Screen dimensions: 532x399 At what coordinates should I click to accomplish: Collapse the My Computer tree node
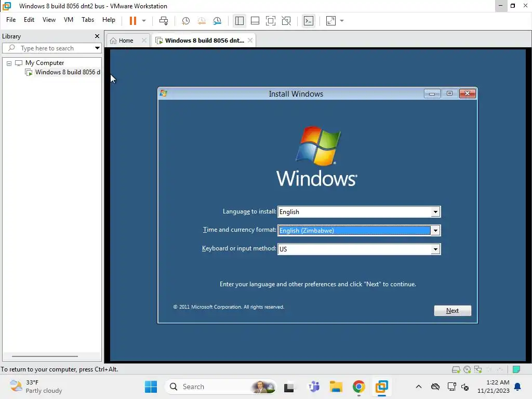9,63
